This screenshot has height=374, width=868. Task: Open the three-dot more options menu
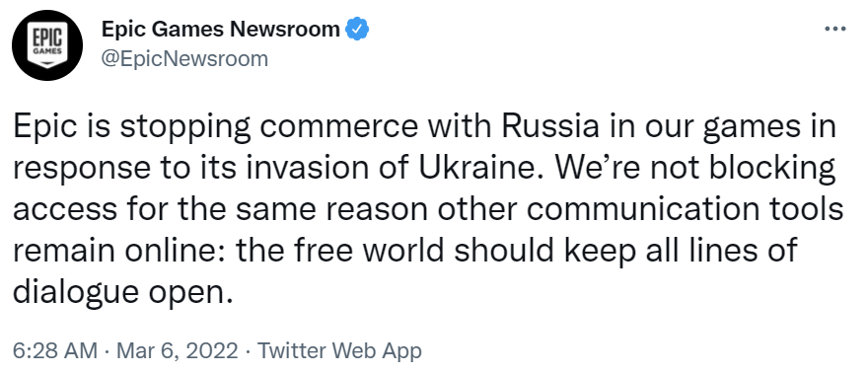(835, 29)
